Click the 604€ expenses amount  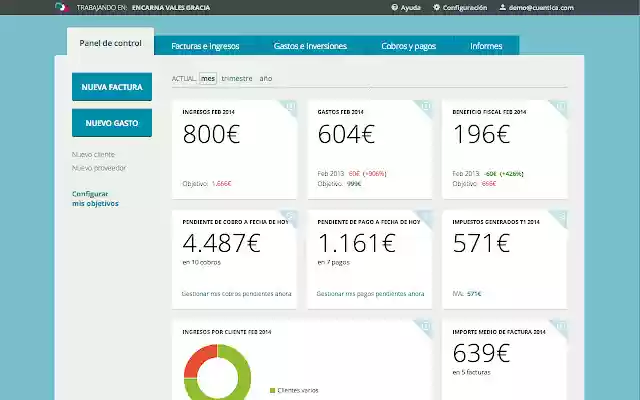[346, 134]
